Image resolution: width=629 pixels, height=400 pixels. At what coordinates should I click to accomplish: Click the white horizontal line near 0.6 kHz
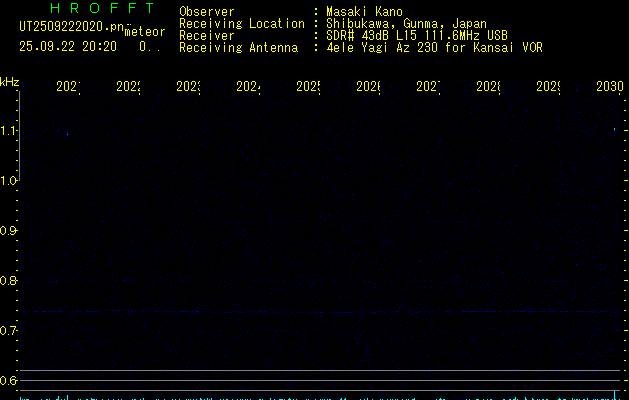(x=320, y=371)
